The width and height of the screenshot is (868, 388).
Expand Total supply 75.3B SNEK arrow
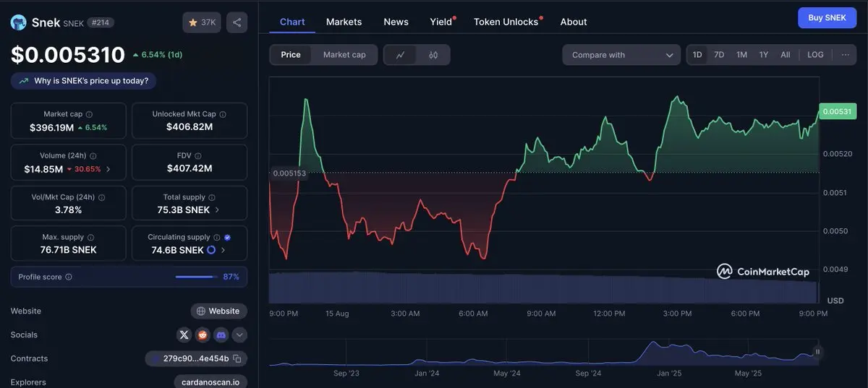click(217, 210)
